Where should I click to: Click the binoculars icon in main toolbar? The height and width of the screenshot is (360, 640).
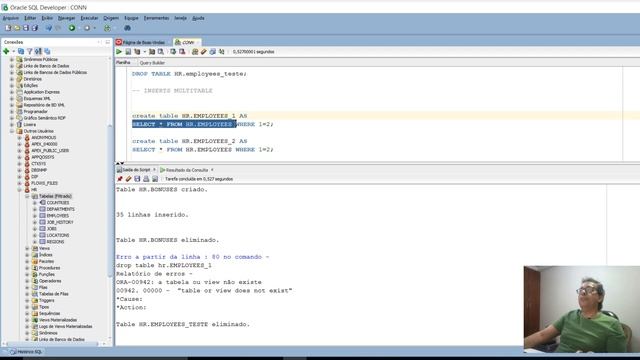point(127,28)
